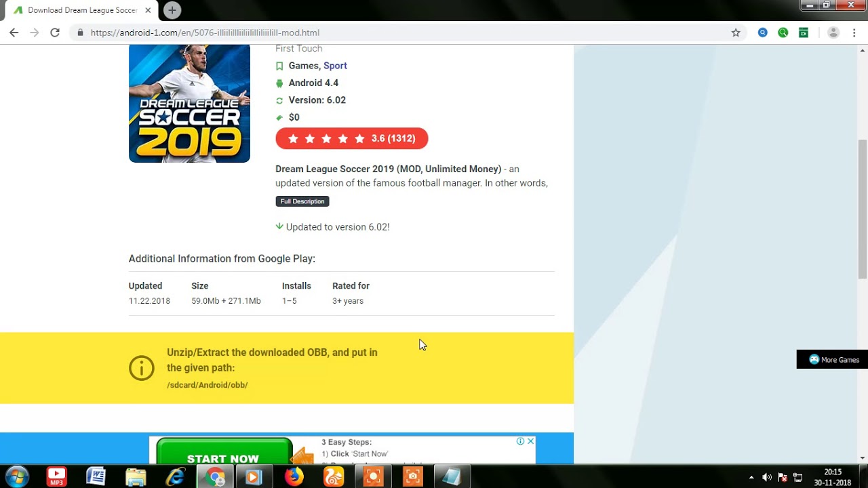This screenshot has height=488, width=868.
Task: Focus the address bar URL
Action: coord(205,33)
